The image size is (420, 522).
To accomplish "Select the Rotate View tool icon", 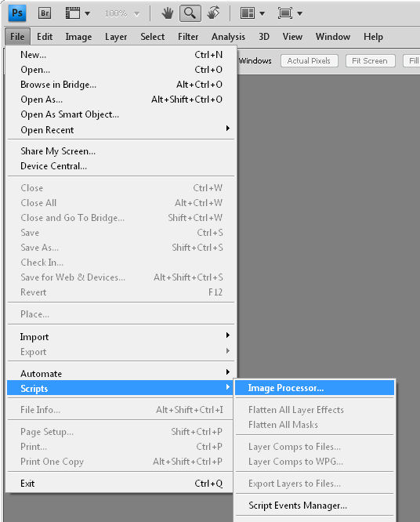I will tap(213, 13).
